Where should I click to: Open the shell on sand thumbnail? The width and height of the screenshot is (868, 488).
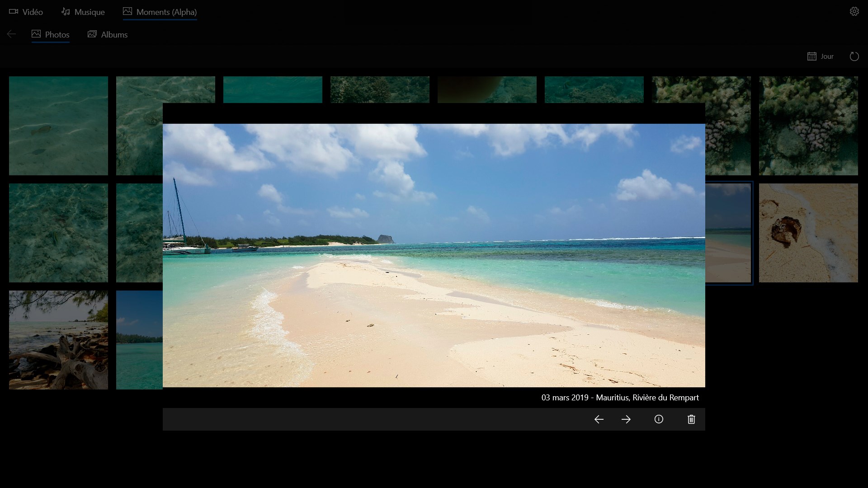coord(808,233)
